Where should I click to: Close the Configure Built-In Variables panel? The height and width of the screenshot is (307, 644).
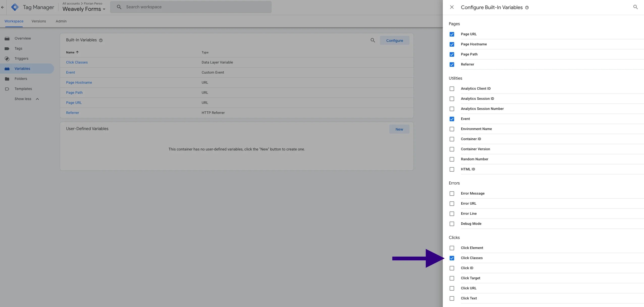pos(452,7)
